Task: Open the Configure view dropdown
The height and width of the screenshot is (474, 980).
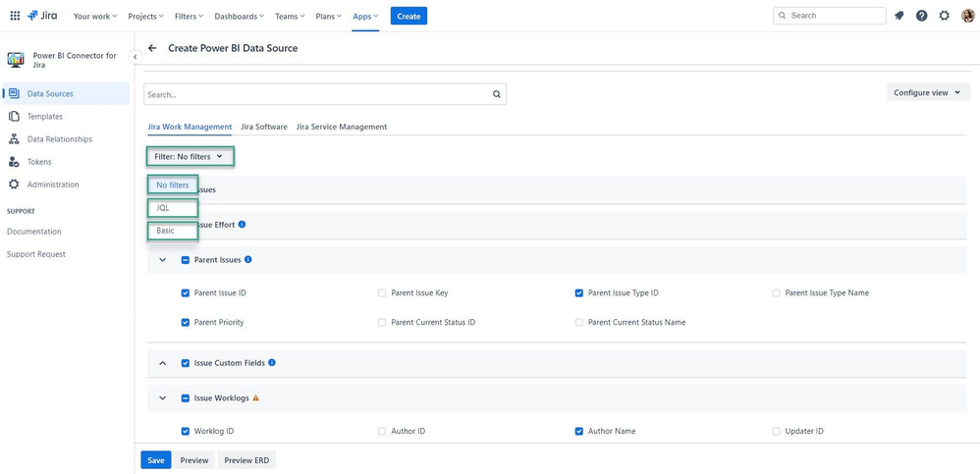Action: 928,92
